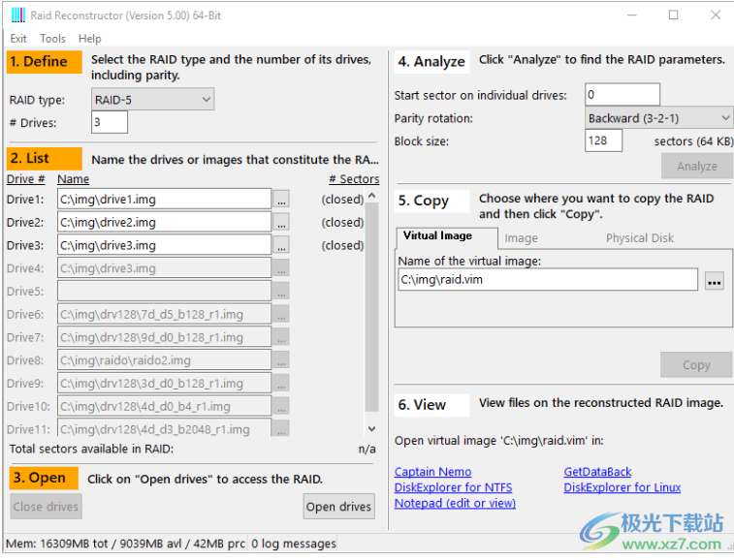Minimize the Raid Reconstructor window
Viewport: 734px width, 560px height.
pos(632,15)
